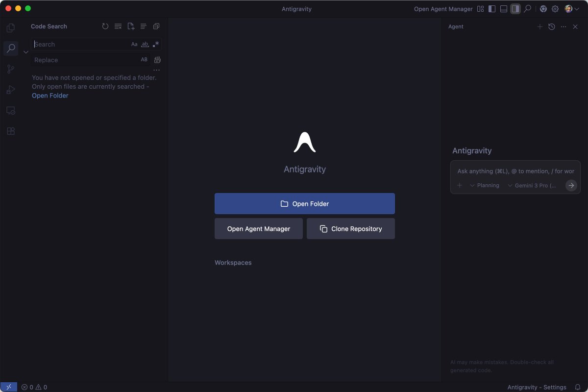The width and height of the screenshot is (588, 392).
Task: Toggle Match Whole Word option
Action: coord(145,44)
